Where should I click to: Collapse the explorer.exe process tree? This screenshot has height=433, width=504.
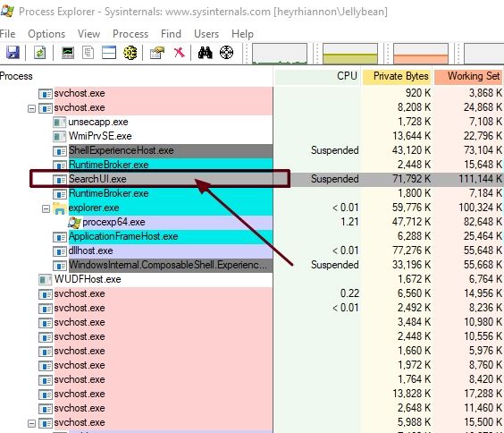(46, 208)
